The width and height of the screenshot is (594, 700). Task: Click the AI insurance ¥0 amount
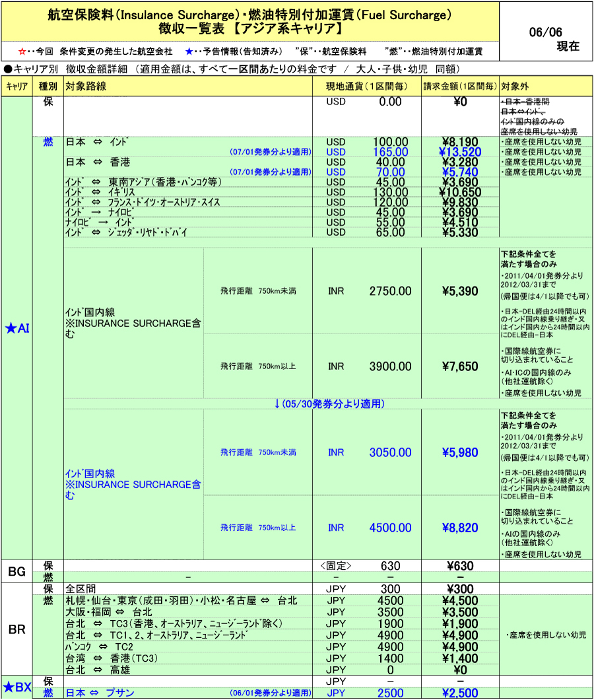460,102
